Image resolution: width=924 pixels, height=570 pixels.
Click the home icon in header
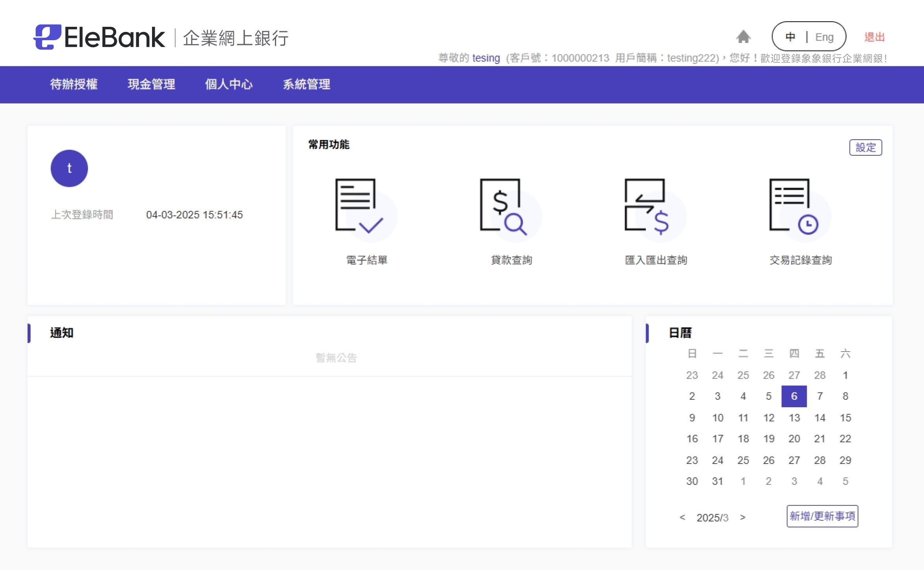coord(743,37)
